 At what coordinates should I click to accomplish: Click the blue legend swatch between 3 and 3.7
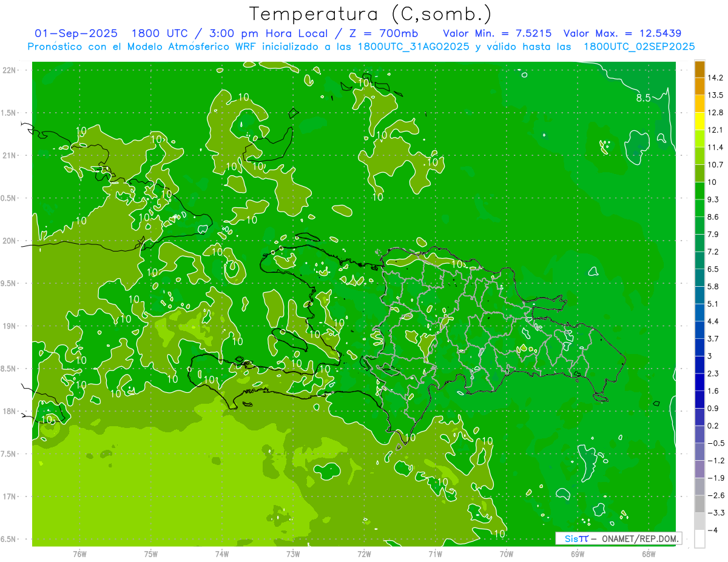699,347
